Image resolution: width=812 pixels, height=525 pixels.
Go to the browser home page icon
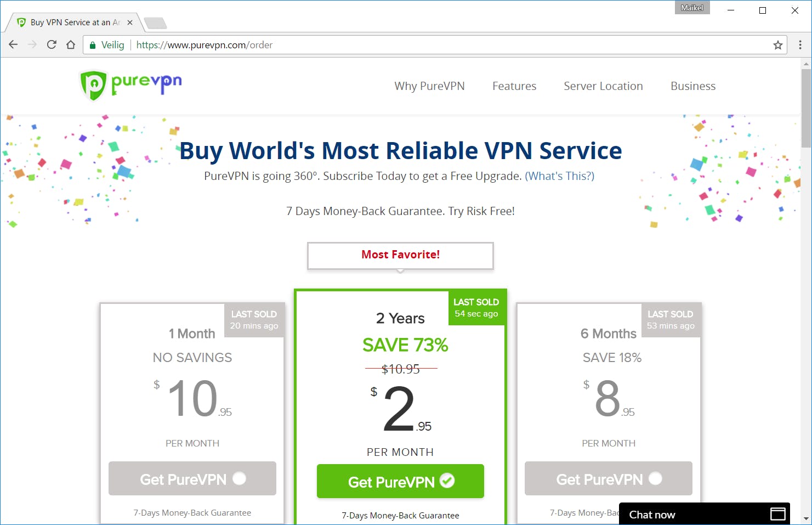[71, 45]
